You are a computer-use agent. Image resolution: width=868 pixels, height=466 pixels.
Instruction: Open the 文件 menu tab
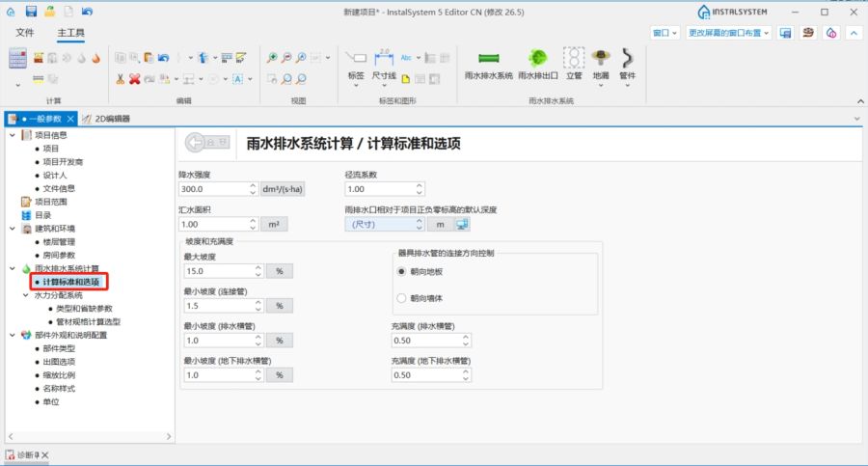point(25,33)
